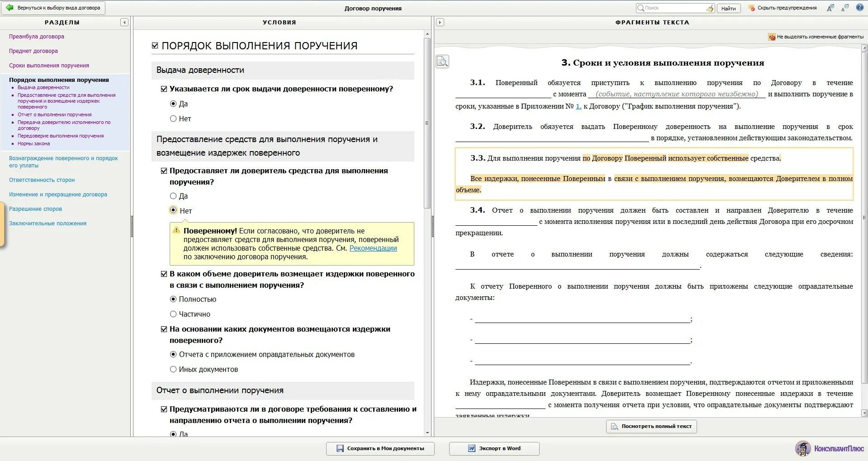Clear the search field with broom icon

tap(710, 8)
